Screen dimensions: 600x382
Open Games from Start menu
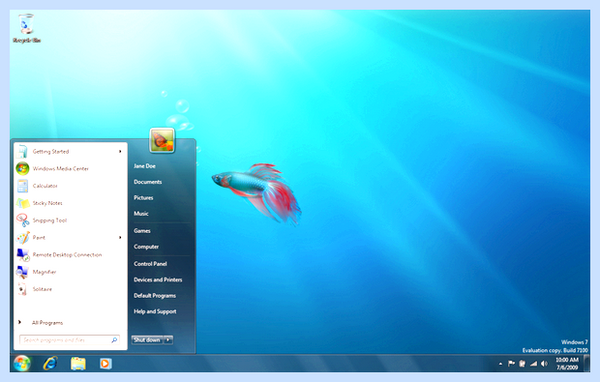coord(142,231)
